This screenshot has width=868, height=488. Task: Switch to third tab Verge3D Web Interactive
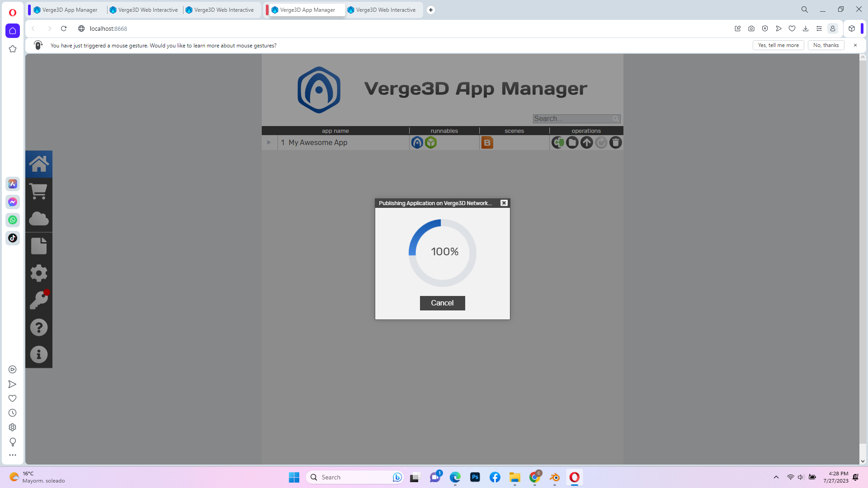coord(220,9)
